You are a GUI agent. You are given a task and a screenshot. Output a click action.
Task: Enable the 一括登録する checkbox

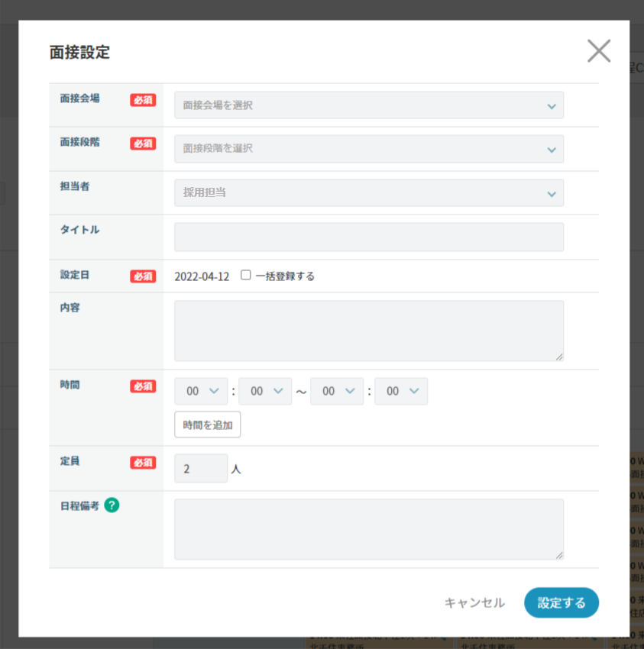246,275
